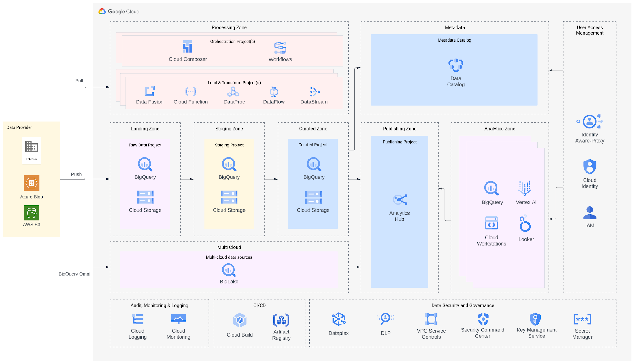Click the Cloud Workstations icon

pos(491,223)
